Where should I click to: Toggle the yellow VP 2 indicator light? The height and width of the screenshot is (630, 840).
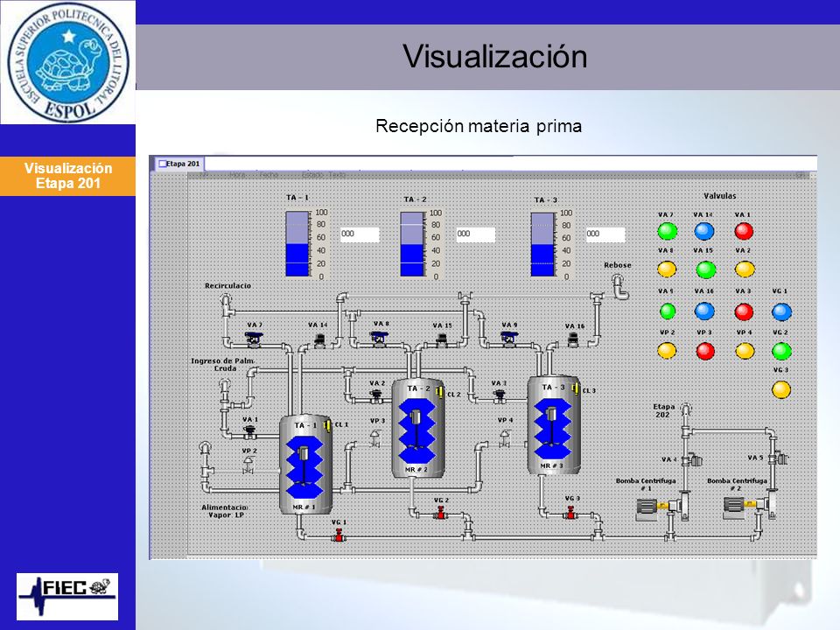point(667,351)
